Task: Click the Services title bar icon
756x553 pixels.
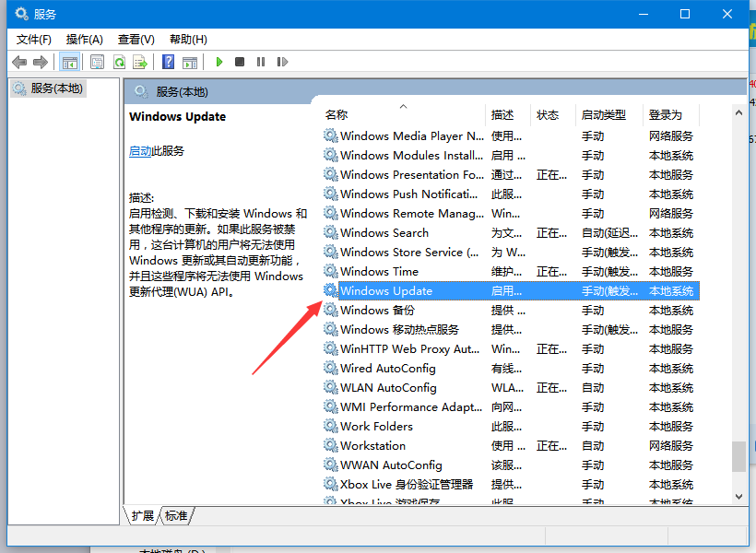Action: pos(22,14)
